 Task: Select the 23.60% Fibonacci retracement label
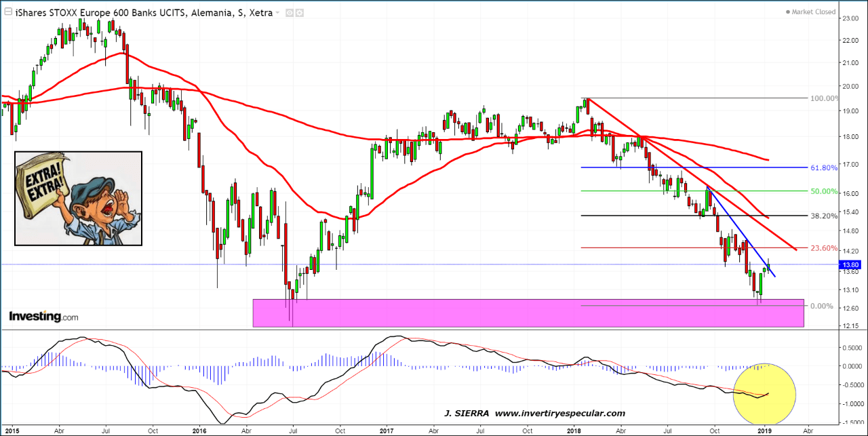click(x=824, y=247)
